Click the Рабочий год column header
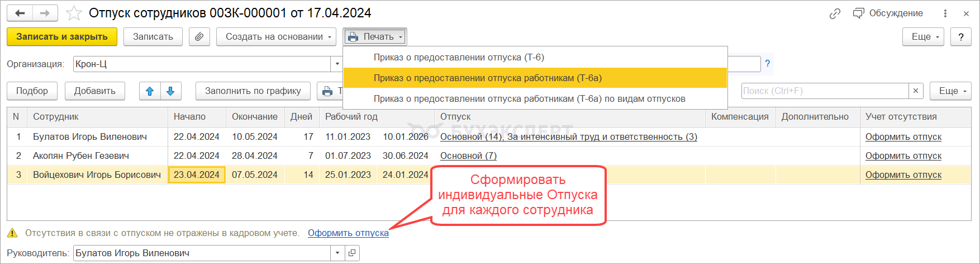The image size is (980, 264). (377, 117)
